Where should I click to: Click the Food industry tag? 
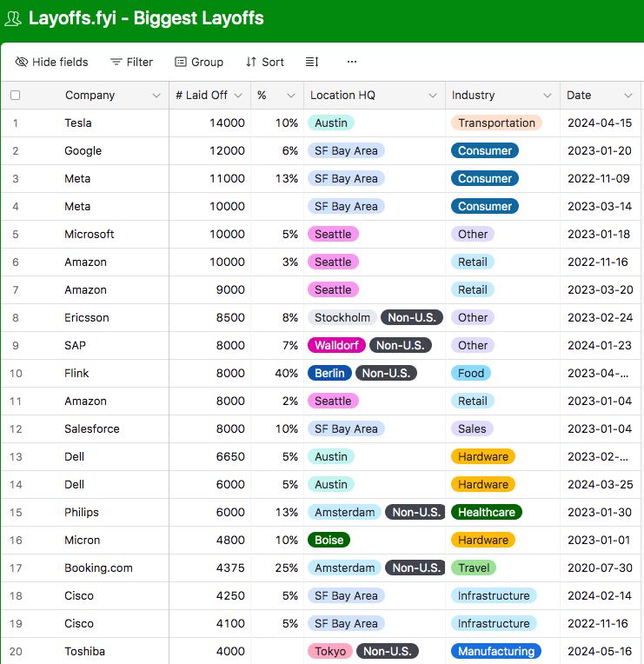(x=471, y=373)
